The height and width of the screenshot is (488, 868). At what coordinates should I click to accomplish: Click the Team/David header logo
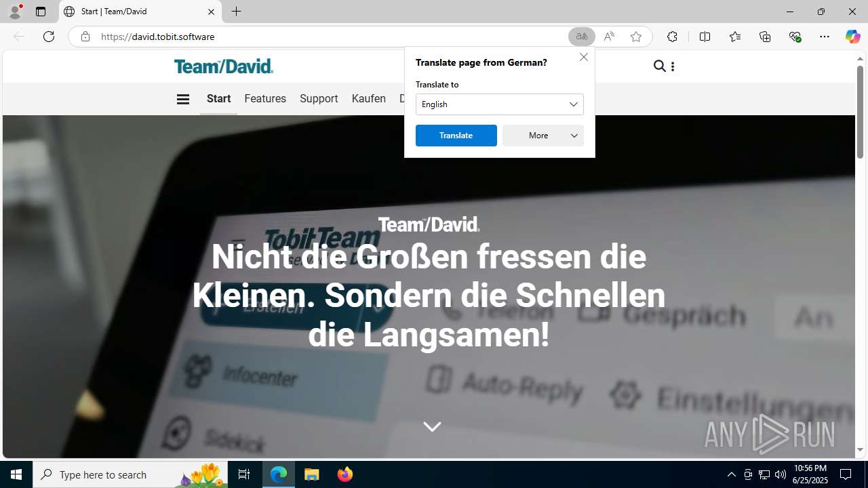224,66
